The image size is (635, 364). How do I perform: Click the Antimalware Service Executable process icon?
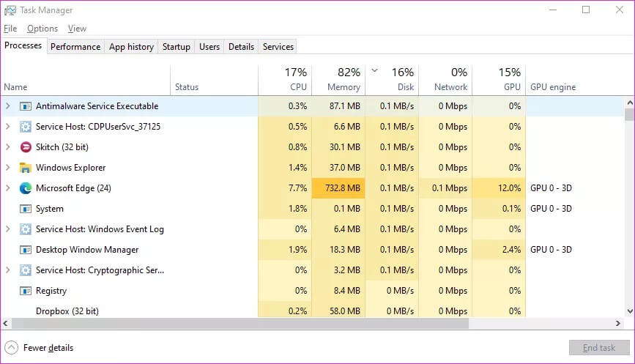pos(26,106)
